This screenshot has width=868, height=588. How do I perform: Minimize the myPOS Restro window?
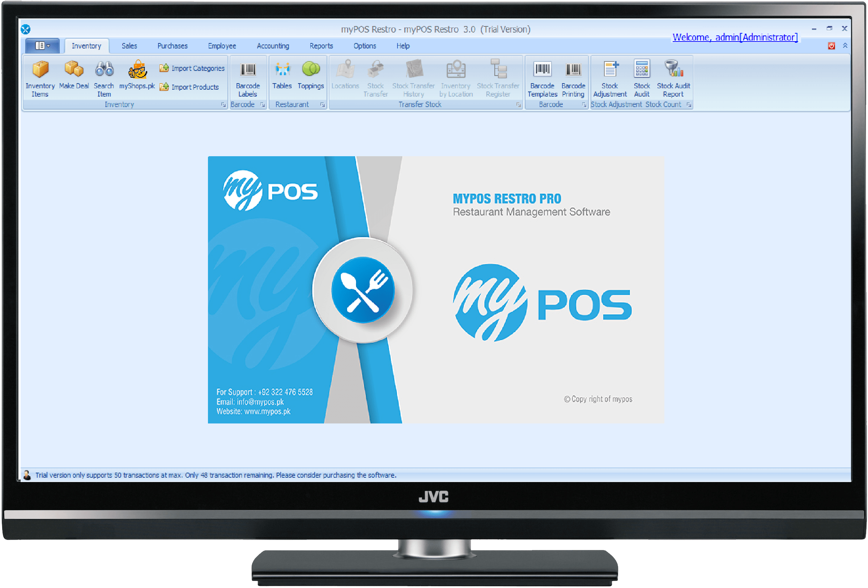click(814, 29)
